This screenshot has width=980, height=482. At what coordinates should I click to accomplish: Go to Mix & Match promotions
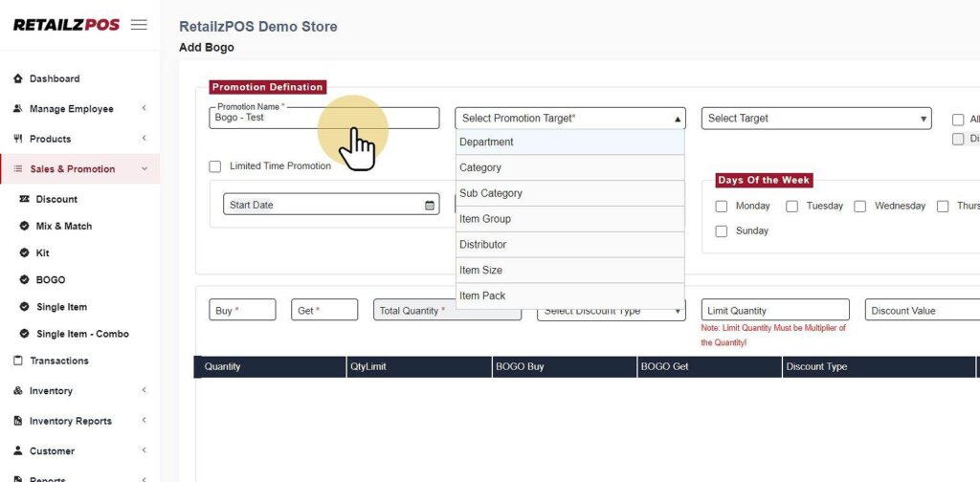[x=63, y=227]
